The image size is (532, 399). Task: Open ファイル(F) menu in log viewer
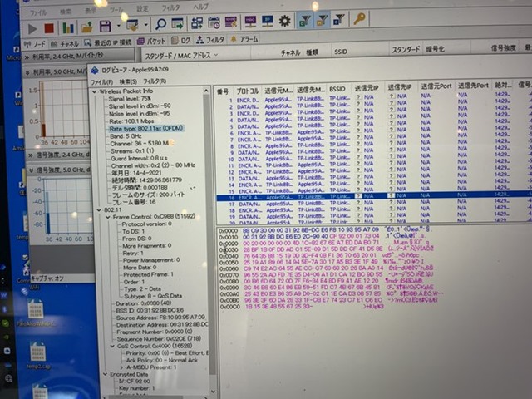pos(101,82)
